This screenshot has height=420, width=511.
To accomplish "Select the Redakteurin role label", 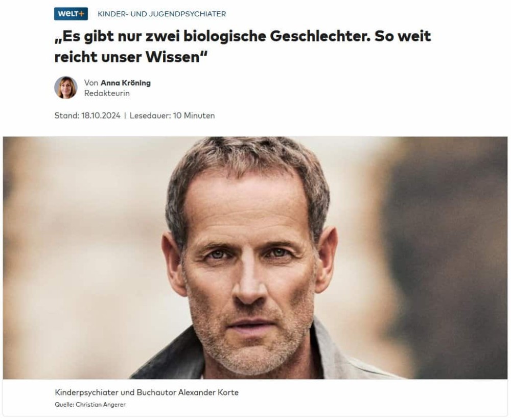I will [x=107, y=93].
